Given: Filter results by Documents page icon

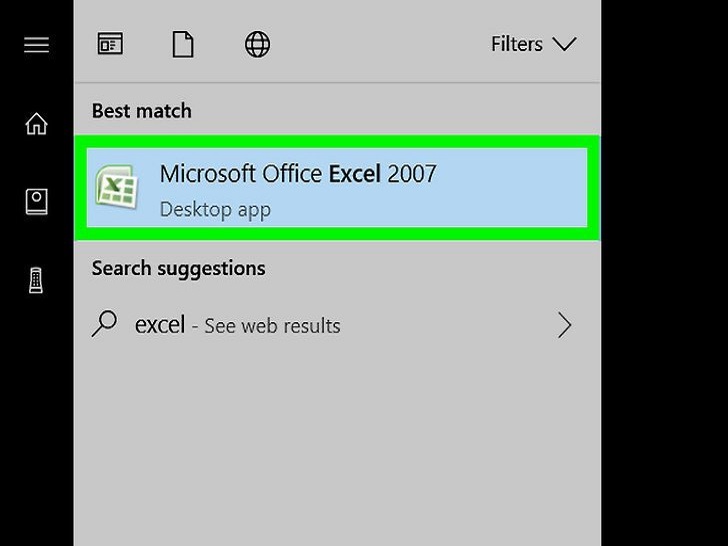Looking at the screenshot, I should pyautogui.click(x=183, y=45).
